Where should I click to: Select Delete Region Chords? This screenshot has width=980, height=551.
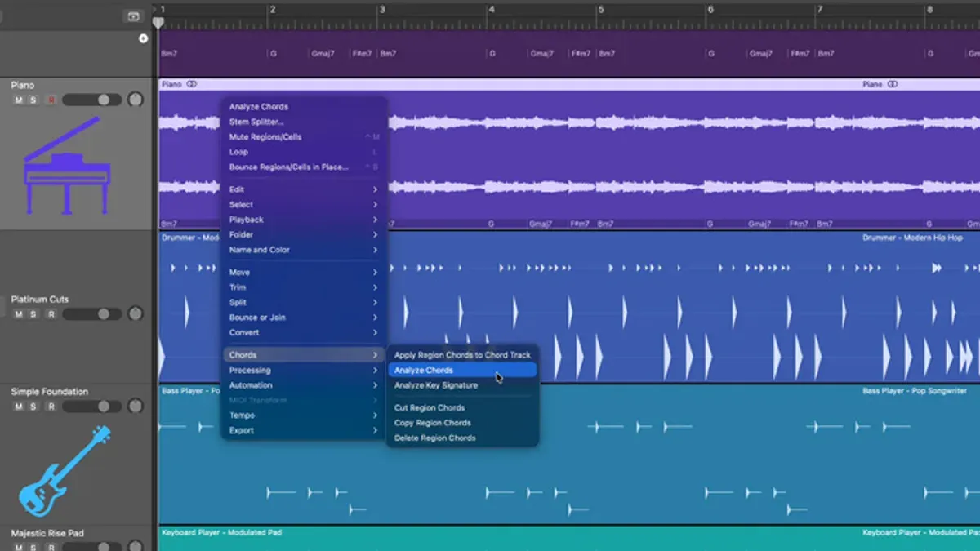[x=462, y=438]
